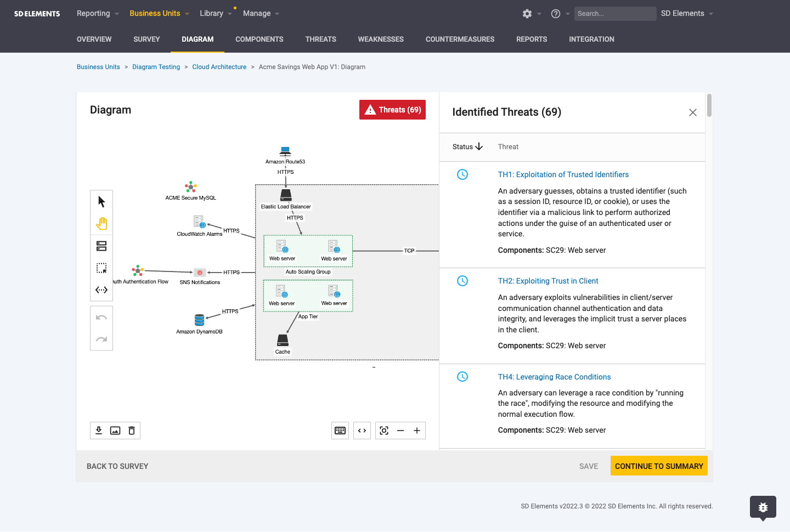Select the TCP flow label

click(409, 251)
